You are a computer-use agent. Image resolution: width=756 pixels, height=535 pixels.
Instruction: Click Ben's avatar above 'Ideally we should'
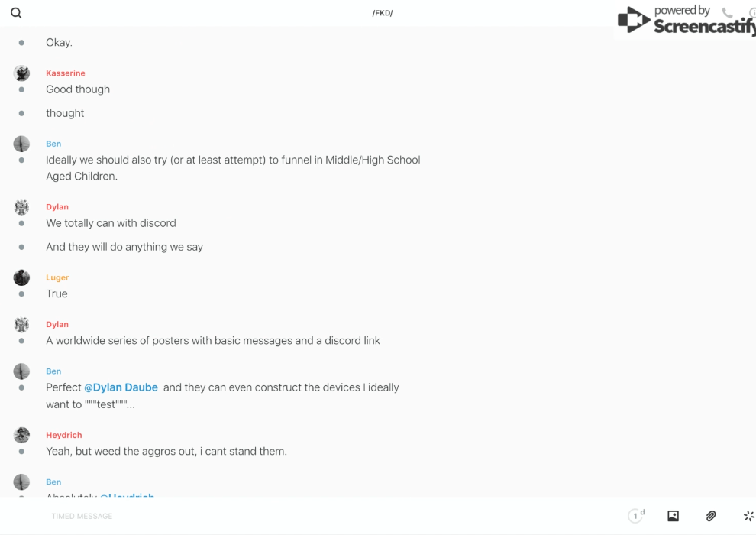click(x=21, y=144)
